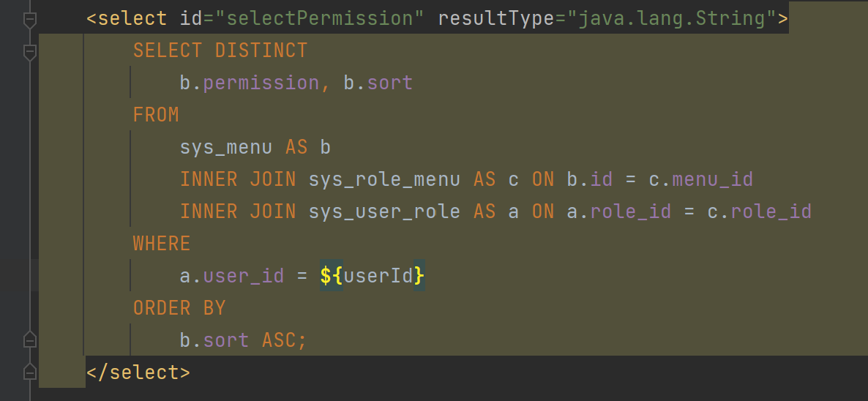Screen dimensions: 868x401
Task: Click the sys_user_role table name
Action: 384,211
